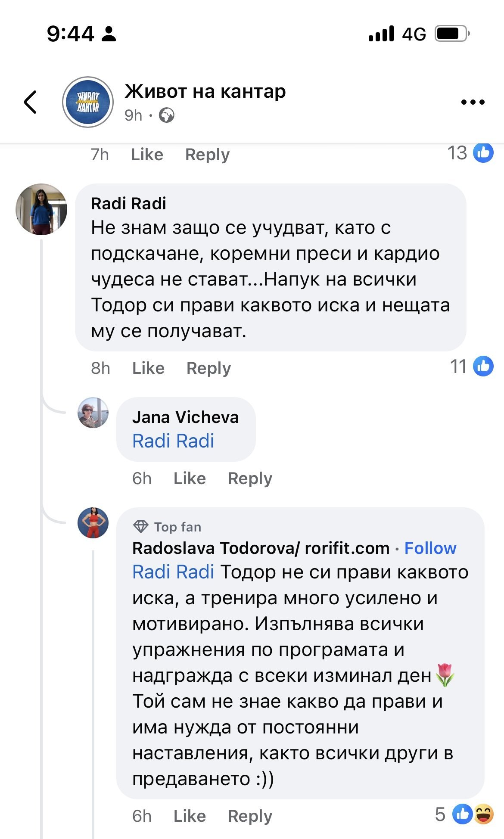Tap the Radi Radi mention in Jana's reply
The width and height of the screenshot is (504, 839).
pyautogui.click(x=173, y=441)
